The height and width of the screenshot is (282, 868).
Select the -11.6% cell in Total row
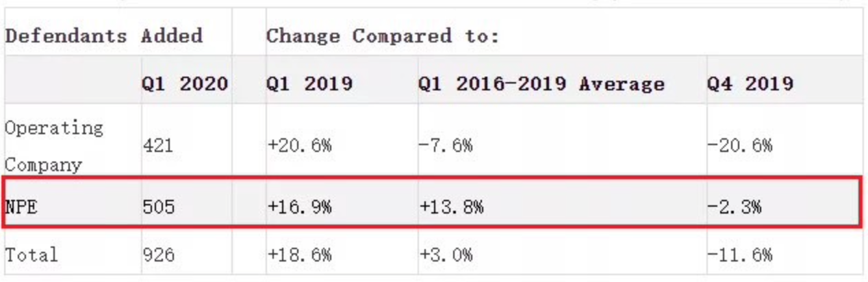[739, 255]
